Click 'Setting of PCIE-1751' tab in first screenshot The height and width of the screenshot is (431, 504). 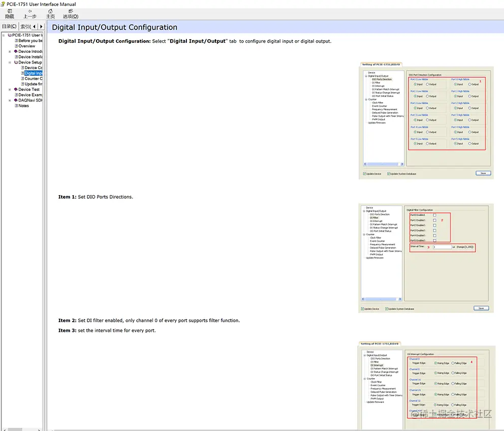click(381, 65)
